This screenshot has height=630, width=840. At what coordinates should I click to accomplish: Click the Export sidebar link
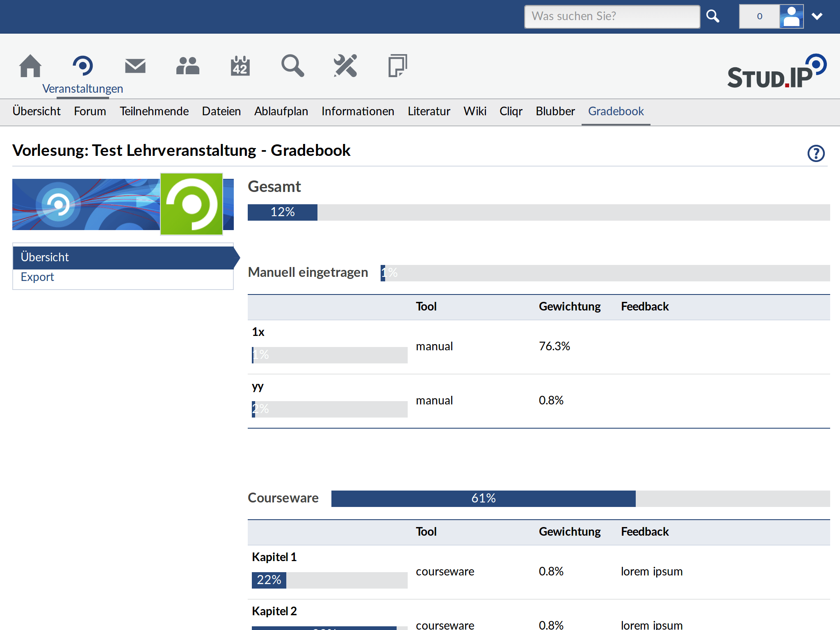pyautogui.click(x=37, y=277)
